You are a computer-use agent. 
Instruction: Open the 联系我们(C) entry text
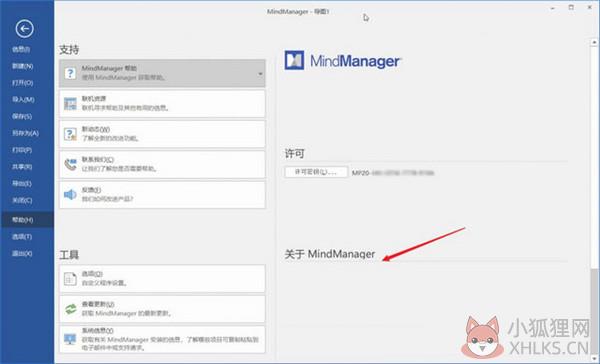pyautogui.click(x=98, y=160)
